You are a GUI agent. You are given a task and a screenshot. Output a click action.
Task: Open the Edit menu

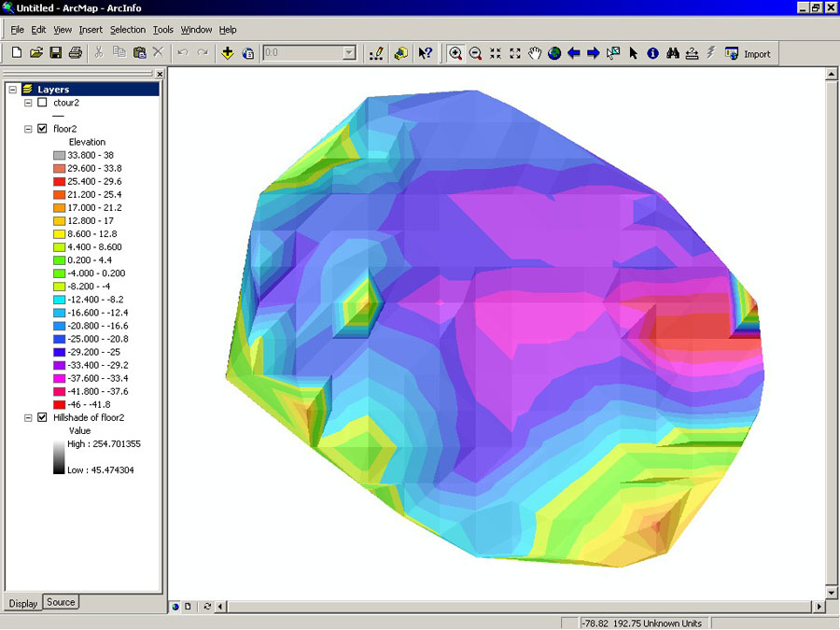38,30
